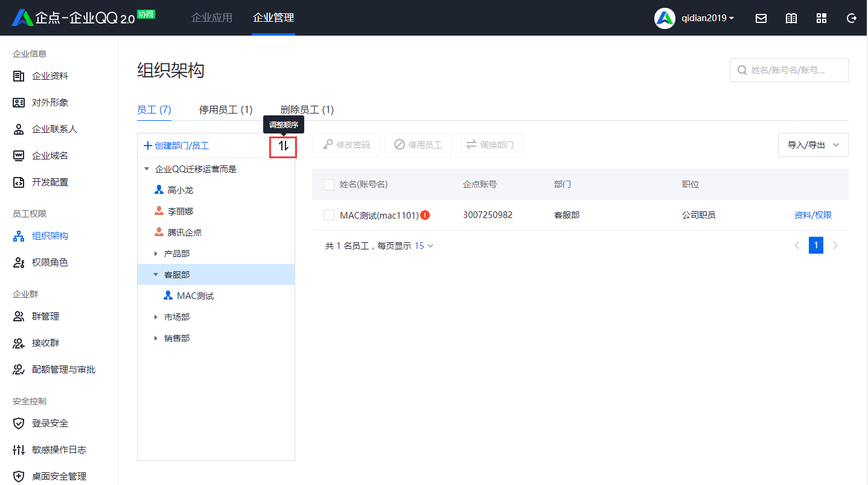Click the magnifier icon in search box
The image size is (868, 485).
742,70
